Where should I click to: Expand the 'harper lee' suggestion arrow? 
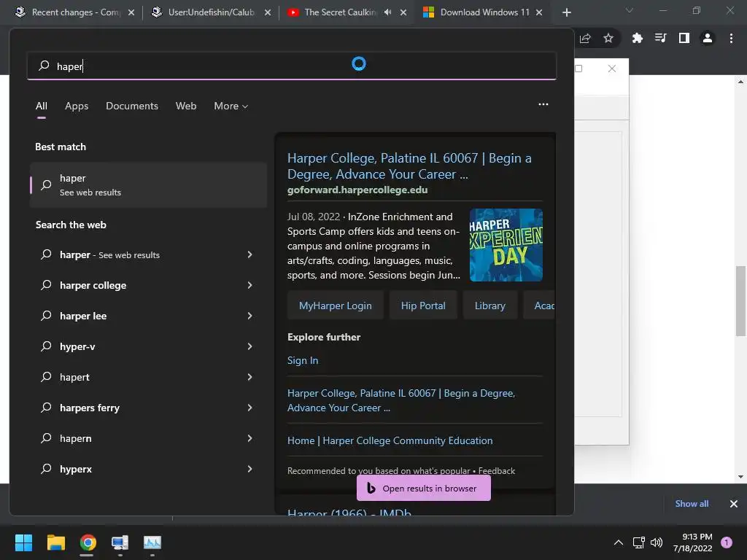click(x=249, y=316)
